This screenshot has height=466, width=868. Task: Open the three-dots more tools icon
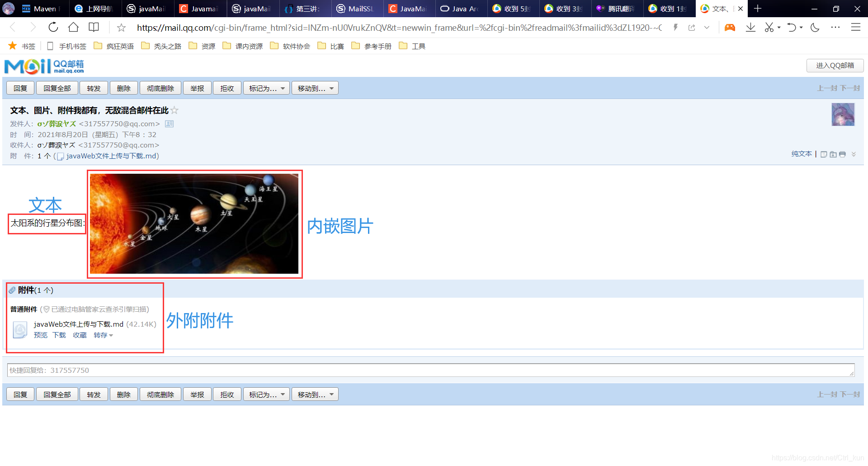pyautogui.click(x=835, y=28)
